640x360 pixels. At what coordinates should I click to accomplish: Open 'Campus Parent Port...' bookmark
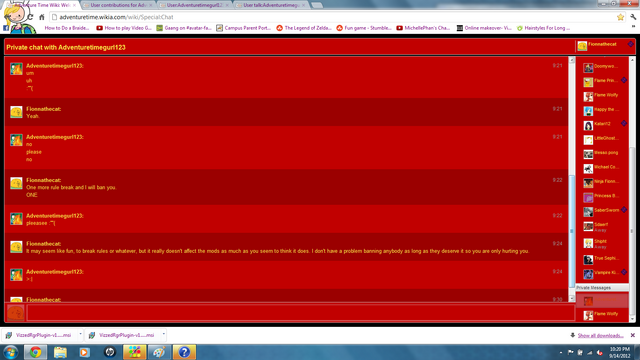pyautogui.click(x=243, y=28)
